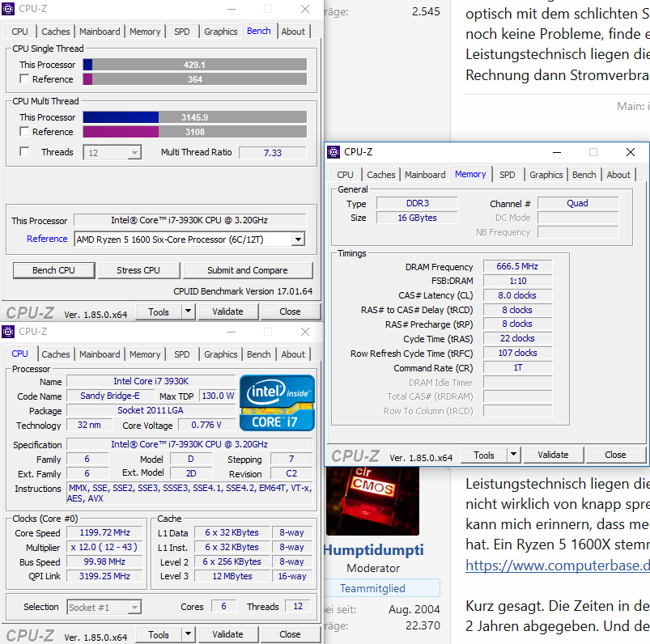The width and height of the screenshot is (650, 644).
Task: Click the blue Reference link label
Action: pyautogui.click(x=47, y=239)
